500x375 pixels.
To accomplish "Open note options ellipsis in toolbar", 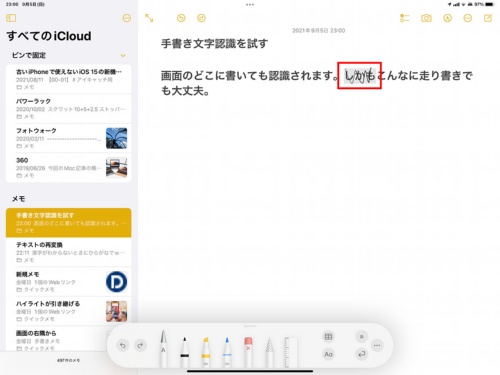I will (468, 18).
